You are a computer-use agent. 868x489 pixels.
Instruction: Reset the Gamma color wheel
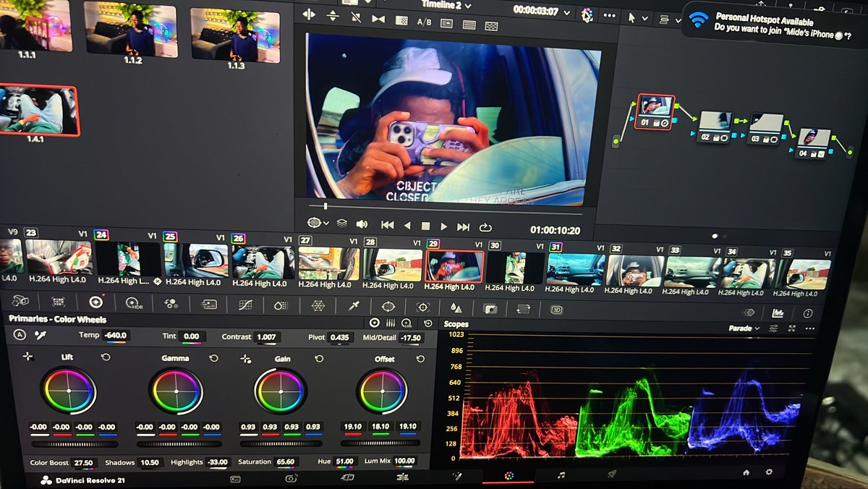point(213,358)
